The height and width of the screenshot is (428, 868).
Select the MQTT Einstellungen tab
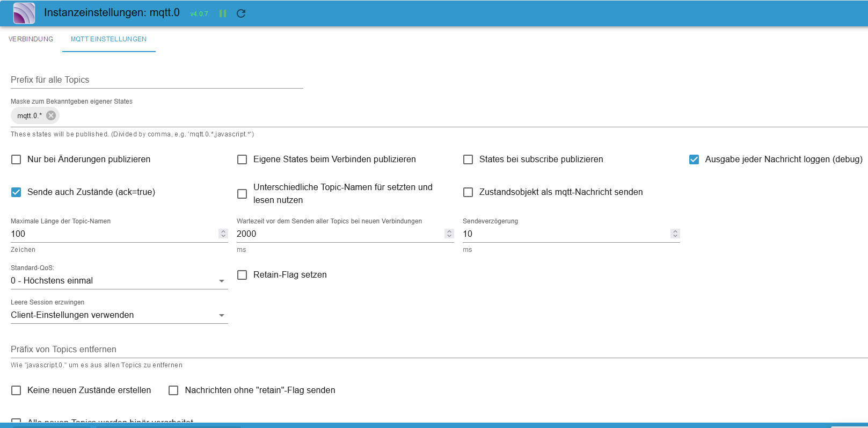108,39
